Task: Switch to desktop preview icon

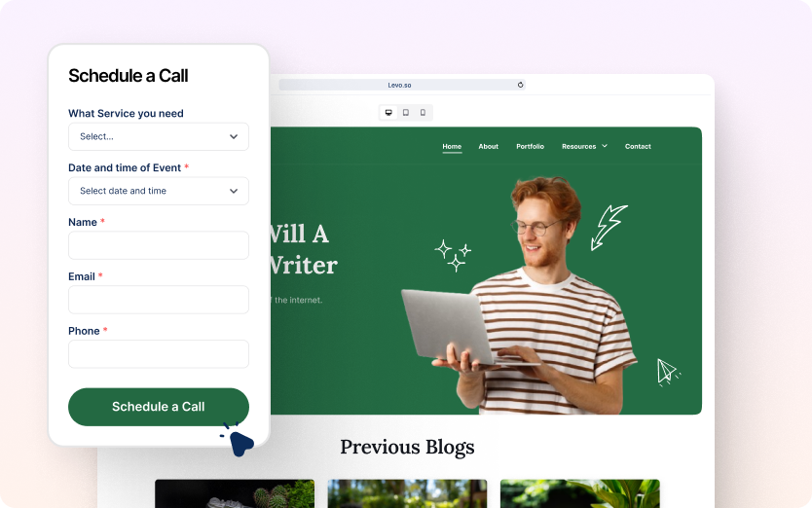Action: tap(388, 112)
